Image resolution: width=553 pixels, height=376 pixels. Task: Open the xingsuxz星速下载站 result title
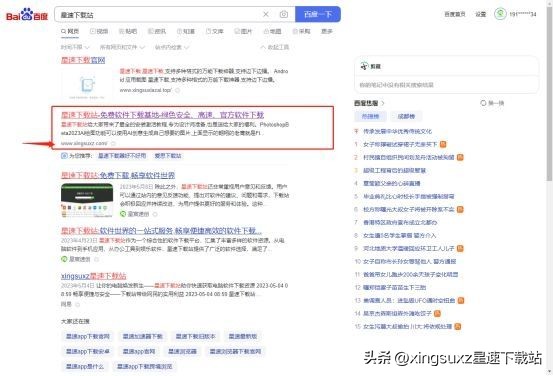93,276
